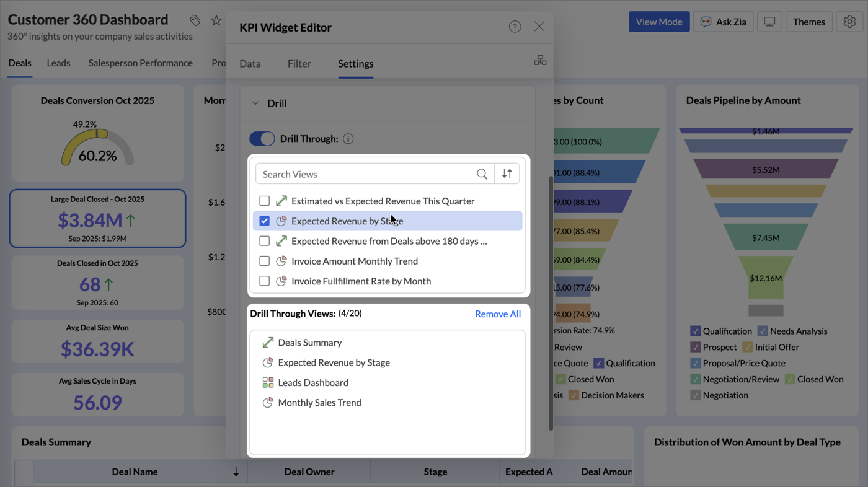Click the tag icon next to dashboard title
868x487 pixels.
[x=195, y=20]
